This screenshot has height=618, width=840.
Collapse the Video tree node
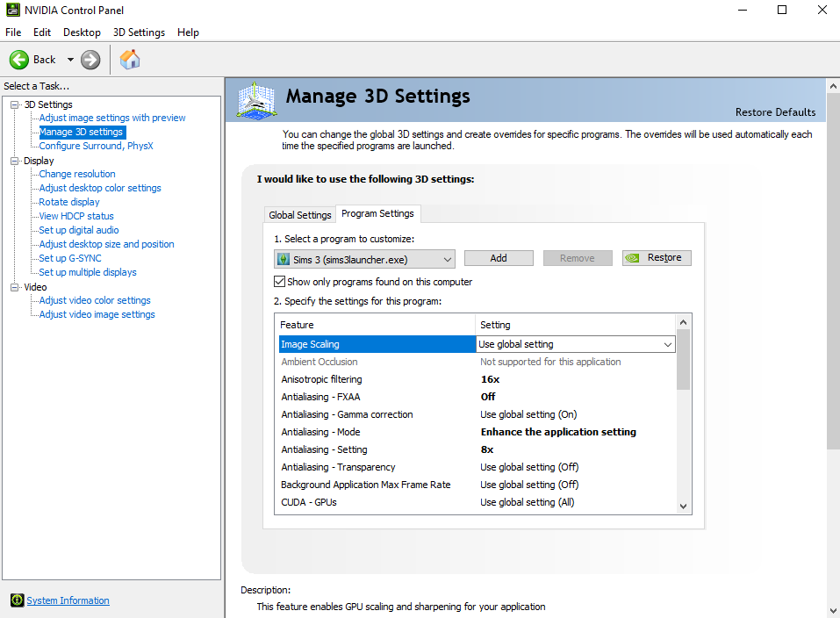pos(14,287)
